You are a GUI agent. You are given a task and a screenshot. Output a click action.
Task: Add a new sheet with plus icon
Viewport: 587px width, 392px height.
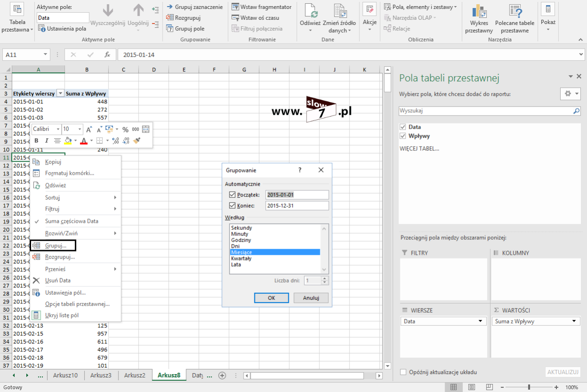pos(222,375)
